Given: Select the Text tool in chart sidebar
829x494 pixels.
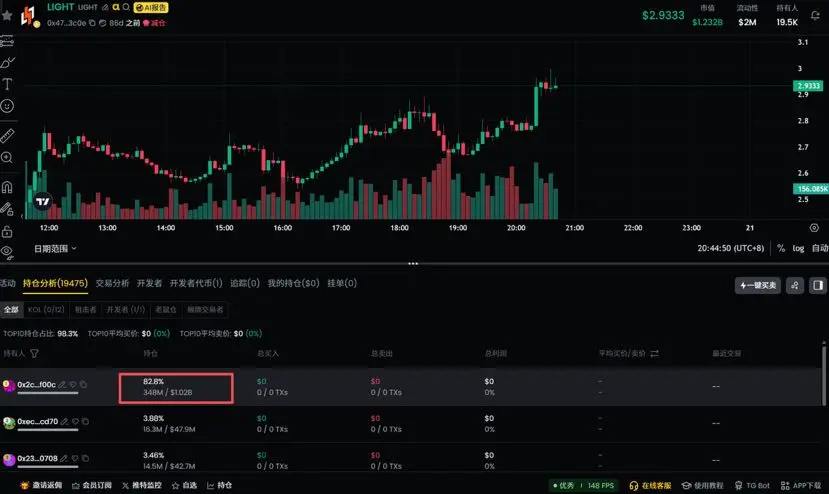Looking at the screenshot, I should 7,84.
